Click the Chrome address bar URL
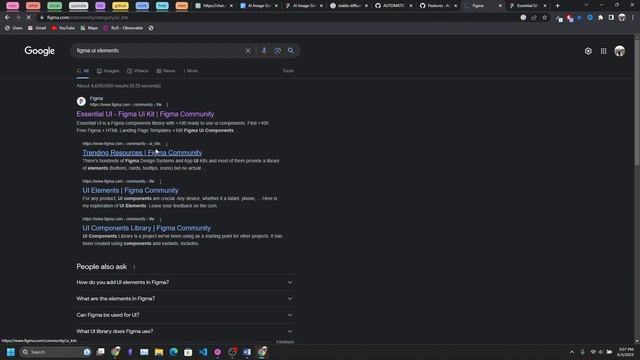The image size is (640, 360). tap(88, 18)
